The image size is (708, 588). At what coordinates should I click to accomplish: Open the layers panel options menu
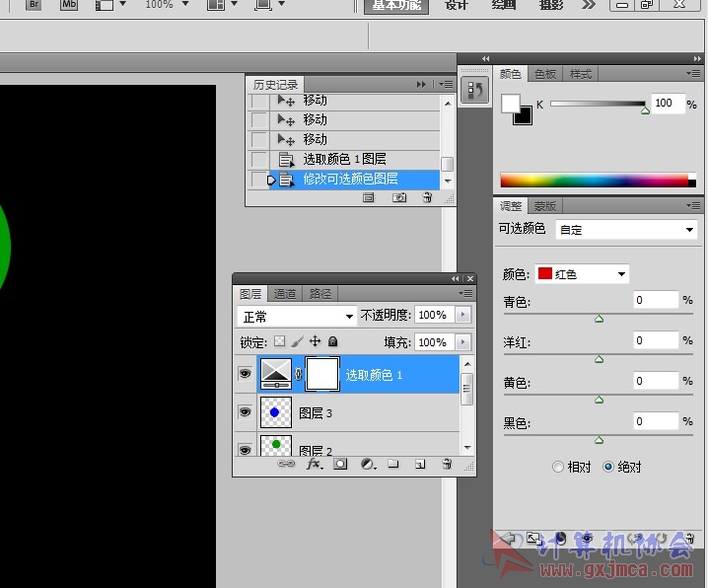(x=466, y=294)
